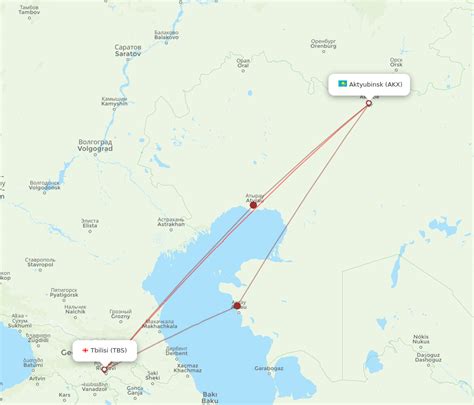Click the Baku city label
Viewport: 474px width, 405px height.
pyautogui.click(x=210, y=398)
